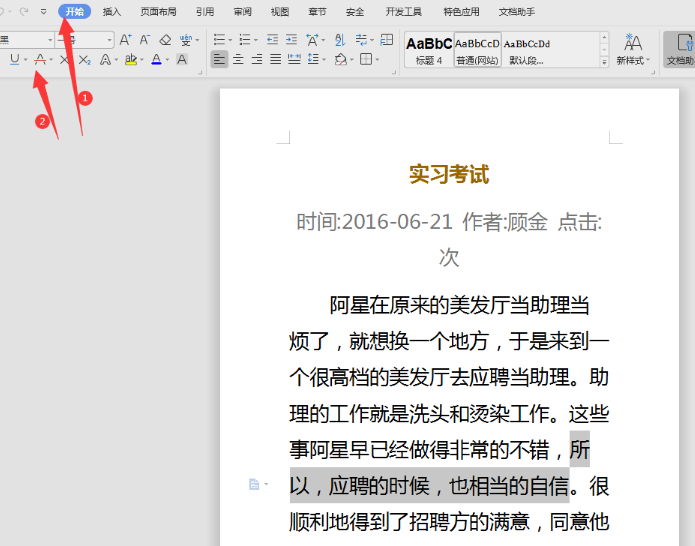Click the tab stops table icon
695x546 pixels.
point(387,40)
